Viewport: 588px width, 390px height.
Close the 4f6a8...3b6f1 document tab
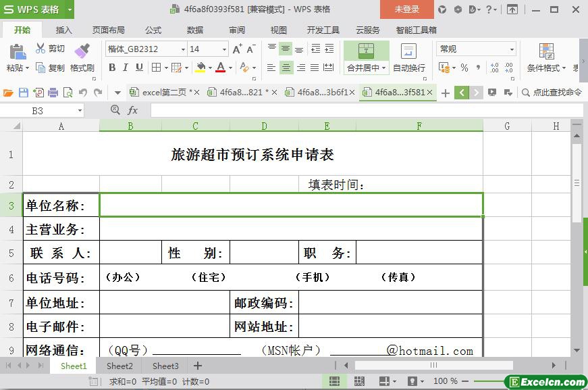tap(352, 93)
